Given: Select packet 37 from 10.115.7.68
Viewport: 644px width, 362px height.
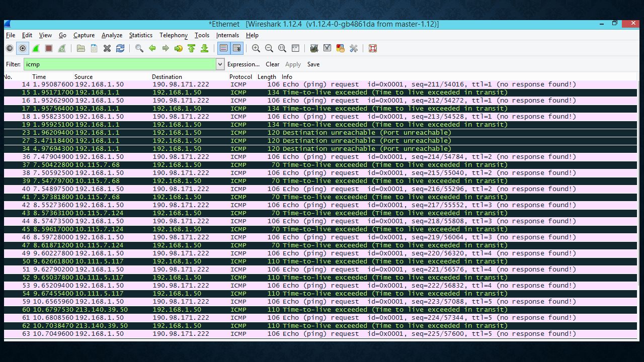Looking at the screenshot, I should pos(320,165).
